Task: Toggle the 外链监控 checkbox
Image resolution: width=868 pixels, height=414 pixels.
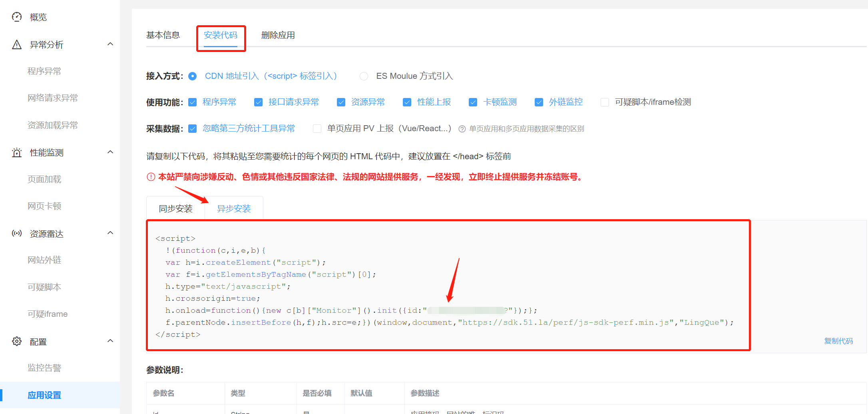Action: click(539, 102)
